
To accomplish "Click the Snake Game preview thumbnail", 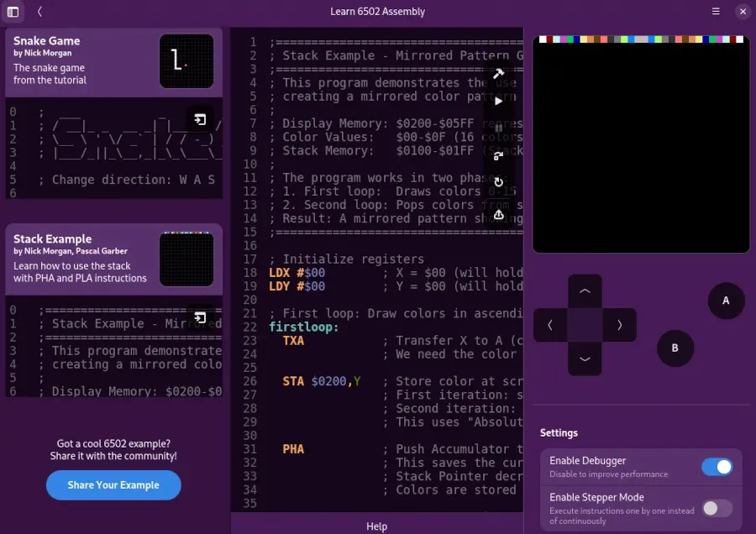I will [x=186, y=61].
